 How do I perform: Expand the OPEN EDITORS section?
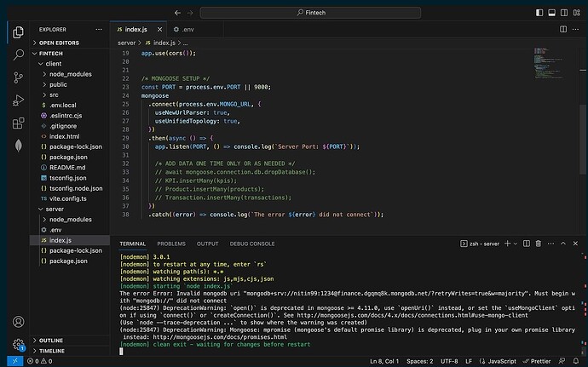[58, 42]
